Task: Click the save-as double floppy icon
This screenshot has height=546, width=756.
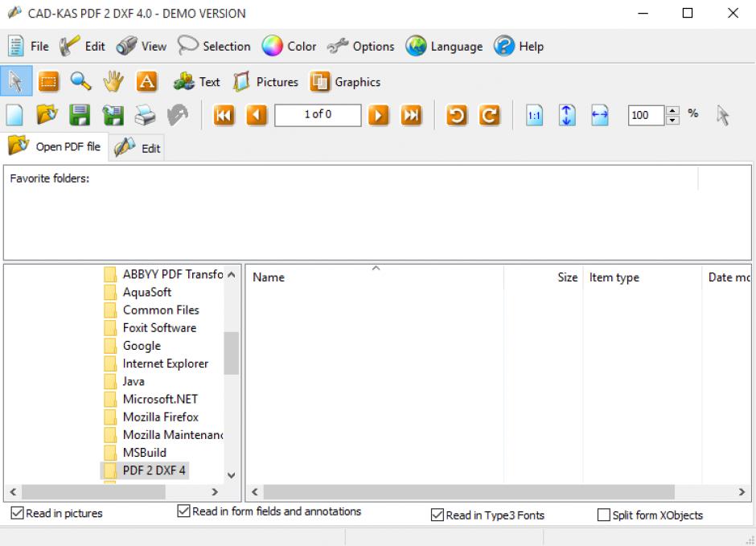Action: point(113,115)
